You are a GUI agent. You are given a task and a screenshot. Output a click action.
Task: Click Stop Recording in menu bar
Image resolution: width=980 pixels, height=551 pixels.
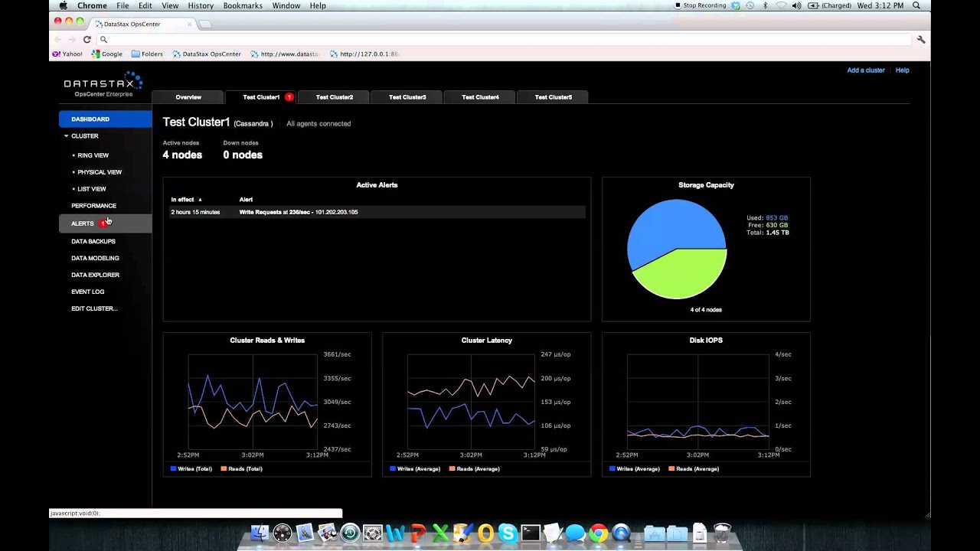point(700,5)
